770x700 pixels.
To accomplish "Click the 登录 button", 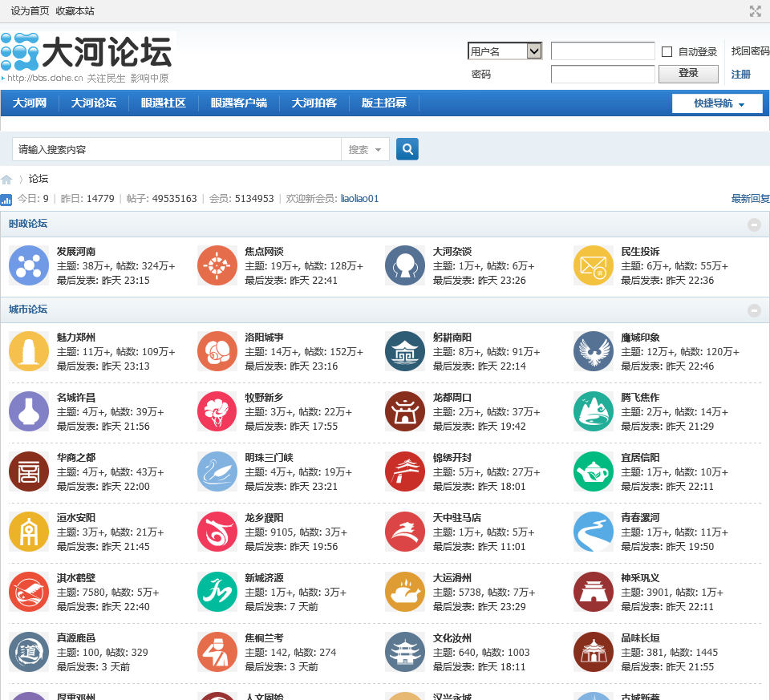I will [x=688, y=74].
